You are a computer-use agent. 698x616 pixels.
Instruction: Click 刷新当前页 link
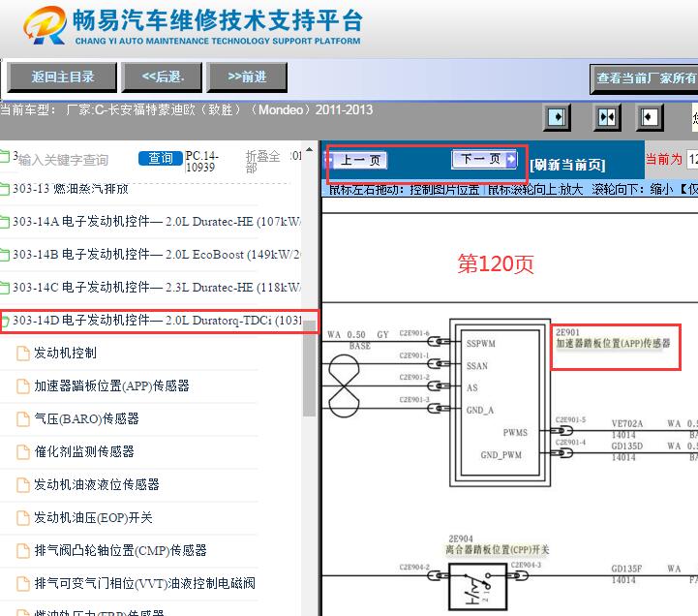567,165
